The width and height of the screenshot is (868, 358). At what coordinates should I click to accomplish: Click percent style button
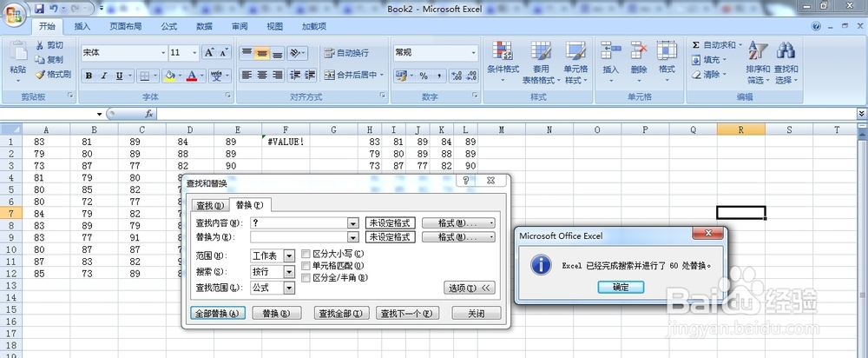point(424,76)
